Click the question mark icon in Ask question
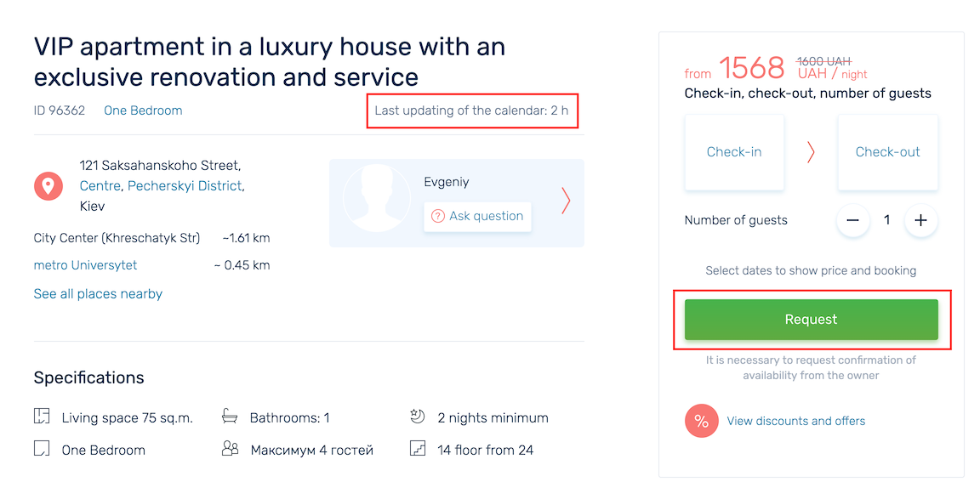 [x=438, y=216]
